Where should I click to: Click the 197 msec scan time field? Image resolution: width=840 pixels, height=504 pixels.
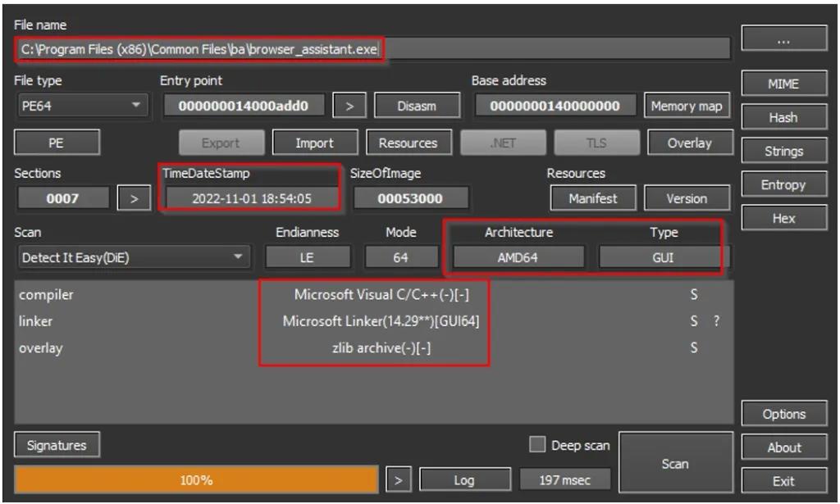564,480
